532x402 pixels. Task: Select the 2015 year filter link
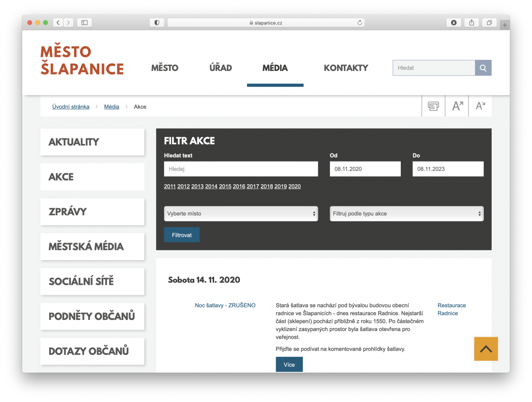click(225, 186)
